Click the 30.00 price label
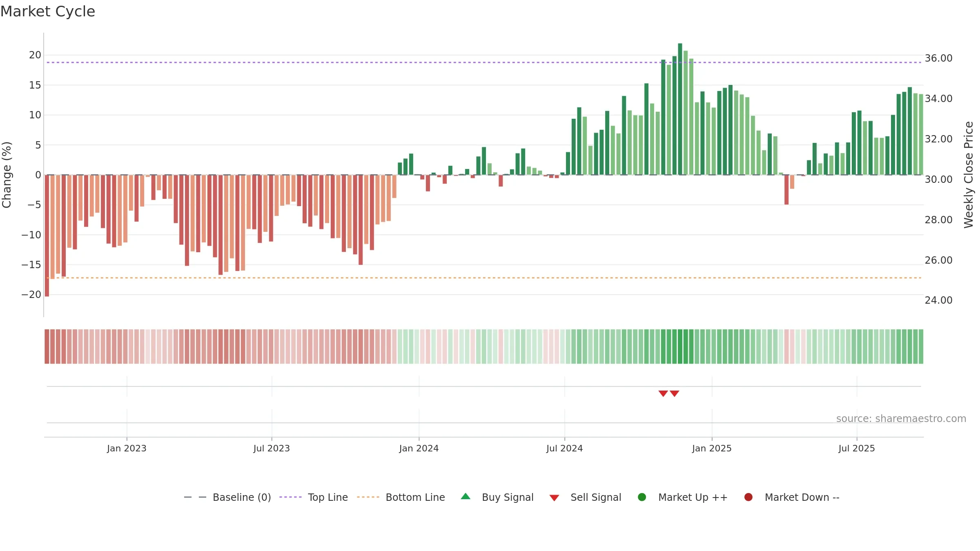The height and width of the screenshot is (551, 980). 938,180
